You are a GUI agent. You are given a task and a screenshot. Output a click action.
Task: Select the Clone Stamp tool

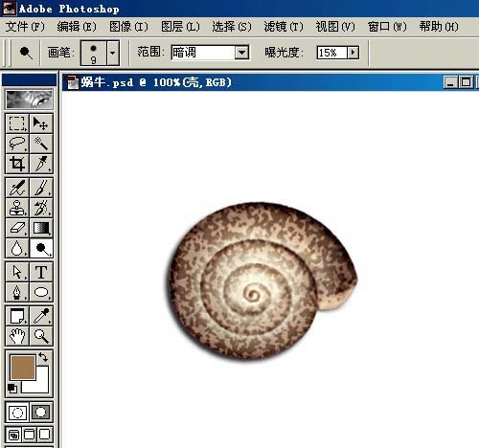tap(17, 208)
